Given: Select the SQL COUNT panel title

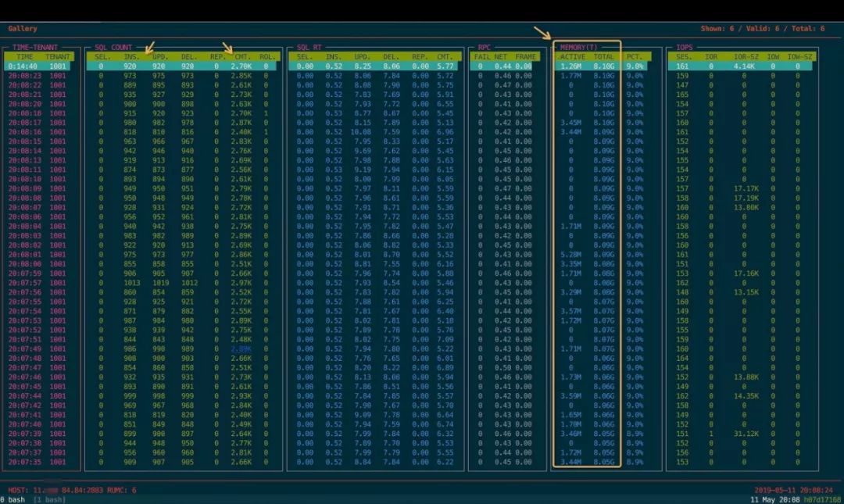Looking at the screenshot, I should 113,48.
